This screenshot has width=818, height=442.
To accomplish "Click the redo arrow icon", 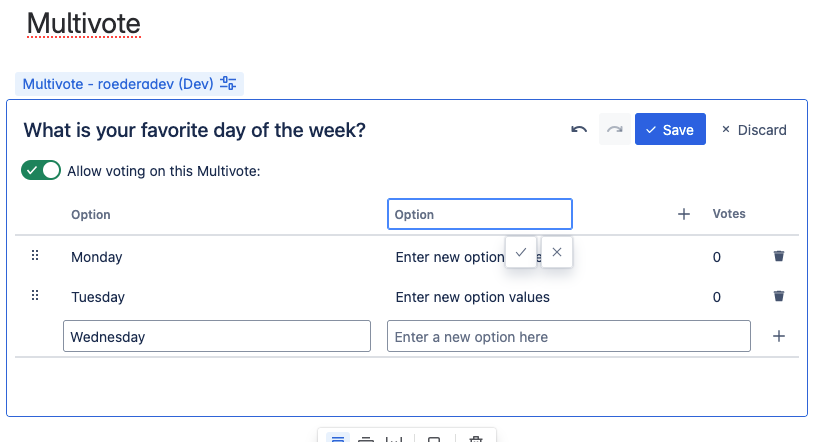I will tap(615, 129).
